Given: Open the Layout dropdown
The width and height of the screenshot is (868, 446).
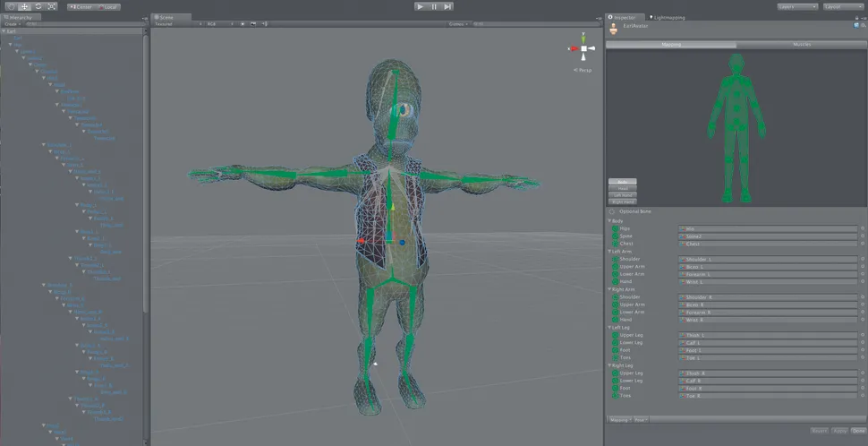Looking at the screenshot, I should [845, 6].
